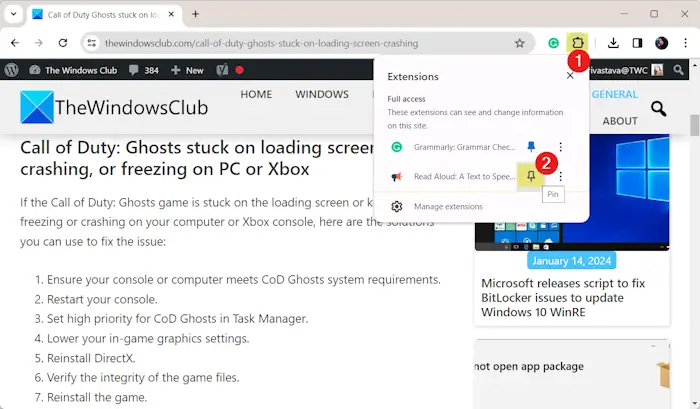Open the Extensions puzzle icon
Image resolution: width=700 pixels, height=409 pixels.
[577, 43]
